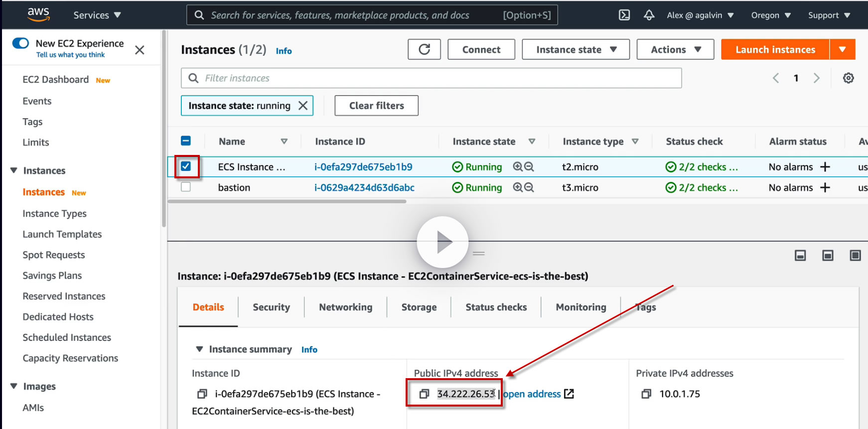Click the Connect button
The width and height of the screenshot is (868, 429).
pyautogui.click(x=481, y=49)
